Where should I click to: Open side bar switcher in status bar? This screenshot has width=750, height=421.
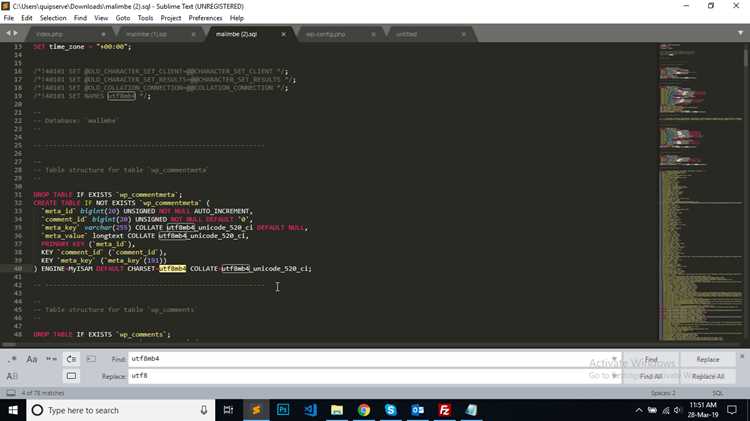[x=11, y=393]
